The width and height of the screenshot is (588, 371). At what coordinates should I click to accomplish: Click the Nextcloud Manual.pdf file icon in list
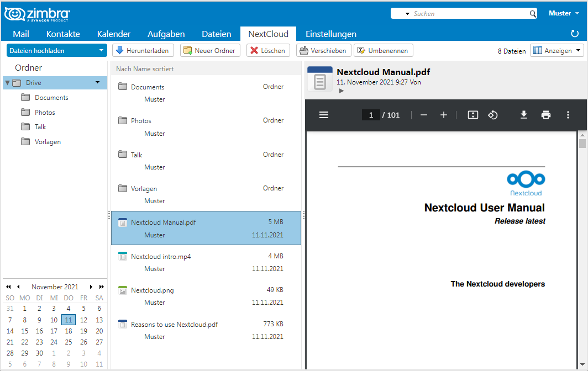click(123, 222)
